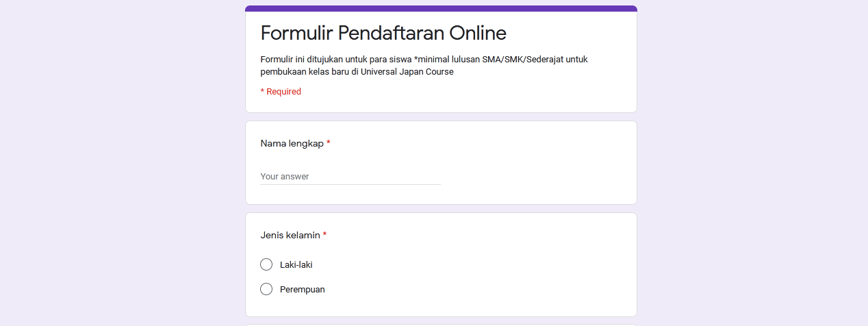Screen dimensions: 868x326
Task: Click the "Jenis kelamin" question label
Action: click(290, 235)
